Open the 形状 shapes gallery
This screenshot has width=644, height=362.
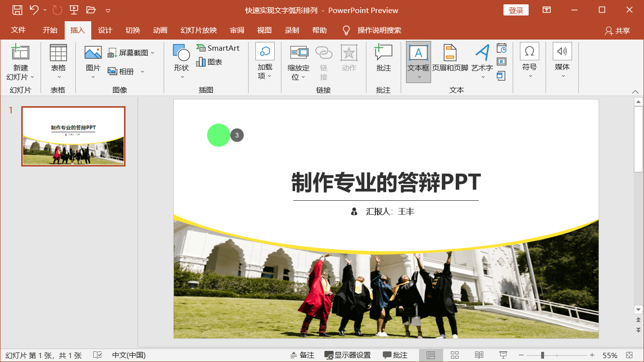[x=182, y=62]
